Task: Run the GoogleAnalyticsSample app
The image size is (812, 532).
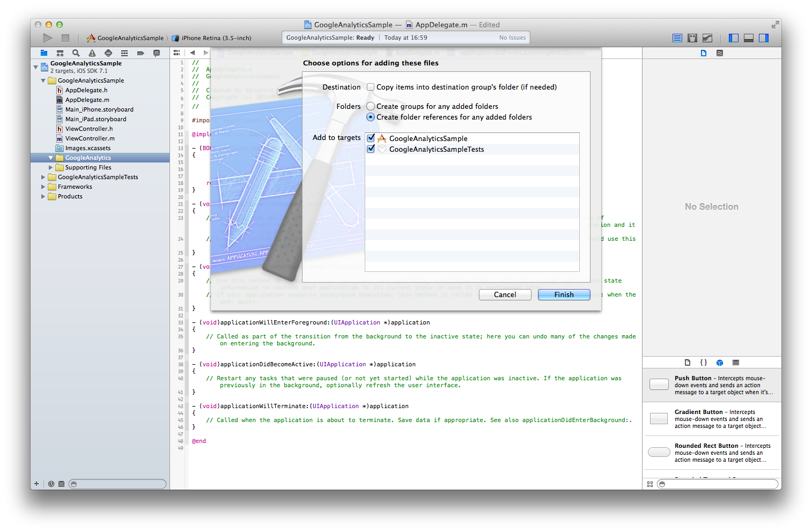Action: point(47,38)
